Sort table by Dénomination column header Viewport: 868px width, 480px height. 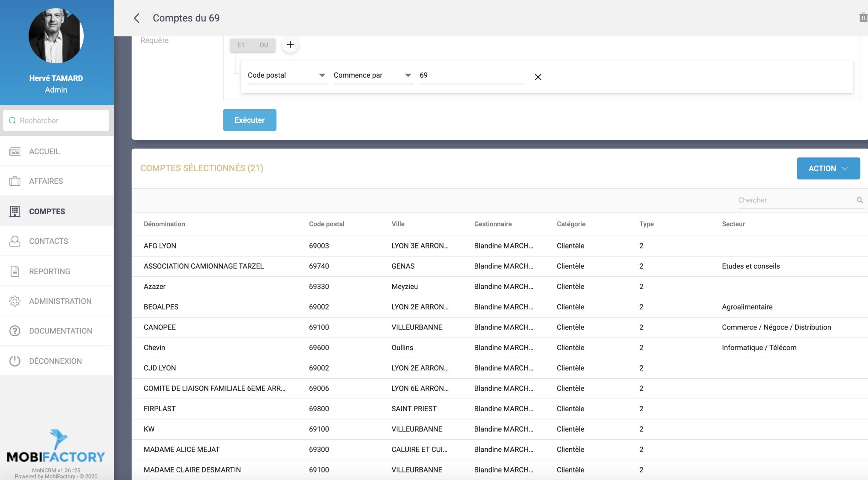164,224
